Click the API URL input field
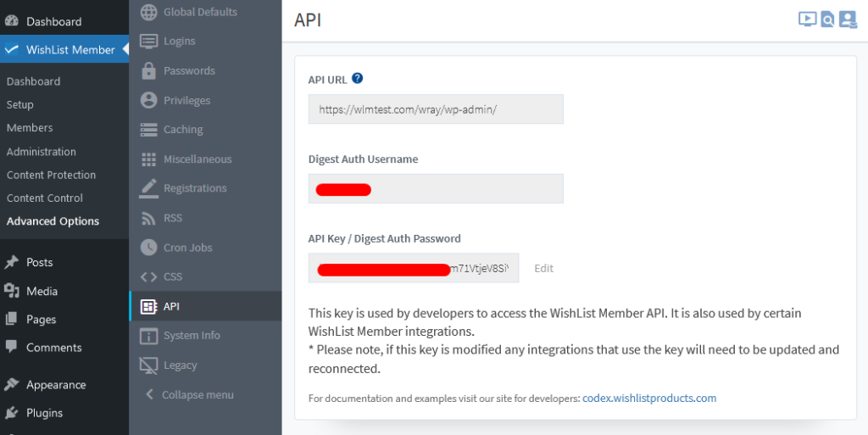This screenshot has width=868, height=435. point(436,109)
